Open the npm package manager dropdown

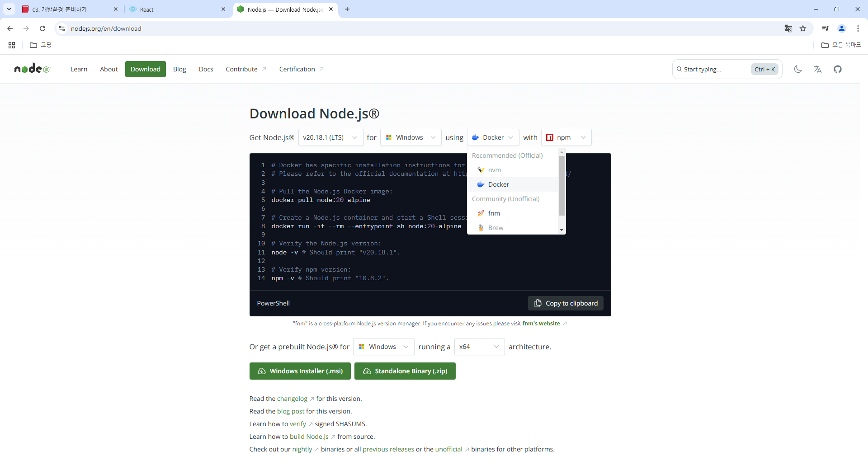(x=566, y=137)
